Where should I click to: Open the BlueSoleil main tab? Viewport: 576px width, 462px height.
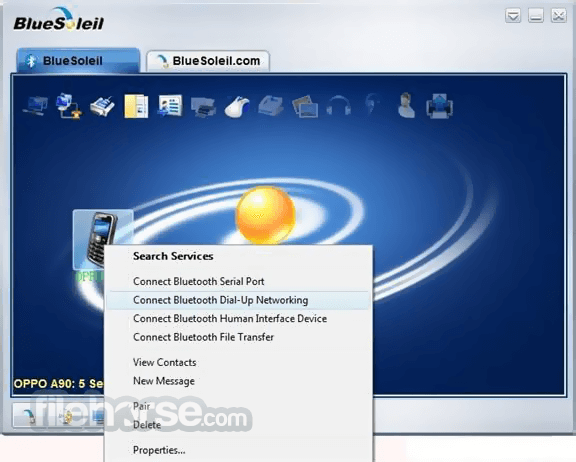coord(78,60)
